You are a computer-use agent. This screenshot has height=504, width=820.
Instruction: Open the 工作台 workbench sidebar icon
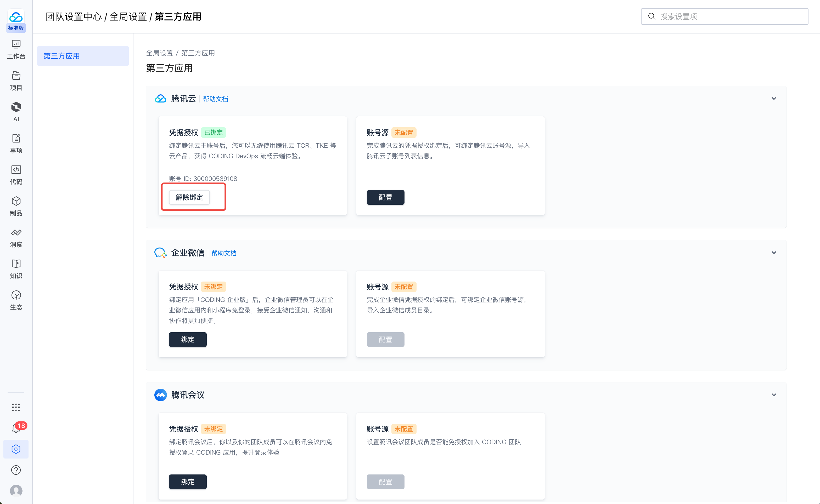click(x=16, y=50)
